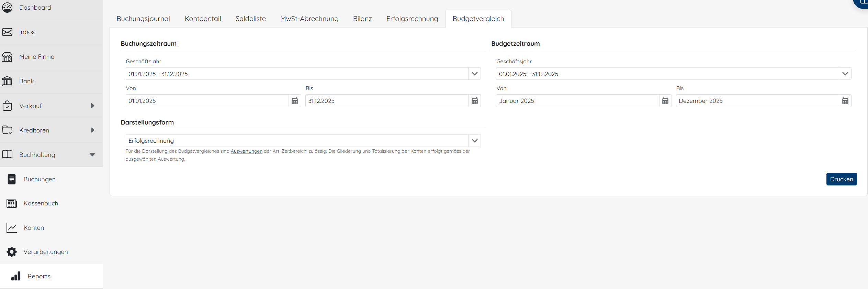868x289 pixels.
Task: Expand Budgetzeitraum Geschäftsjahr dropdown
Action: (845, 74)
